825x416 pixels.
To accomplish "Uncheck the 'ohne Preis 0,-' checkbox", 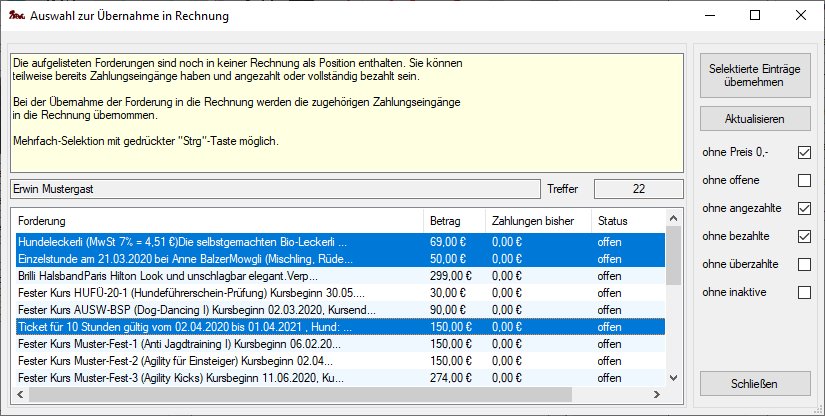I will point(804,153).
